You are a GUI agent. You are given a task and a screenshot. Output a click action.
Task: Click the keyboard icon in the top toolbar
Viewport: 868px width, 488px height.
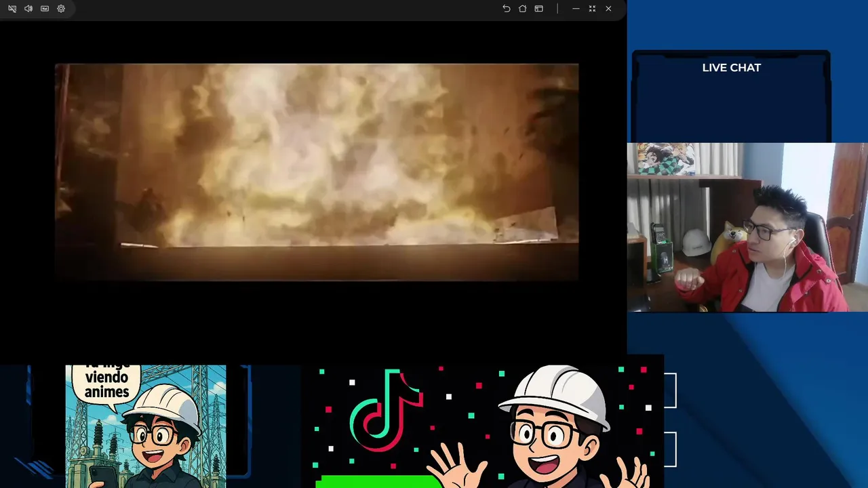45,9
